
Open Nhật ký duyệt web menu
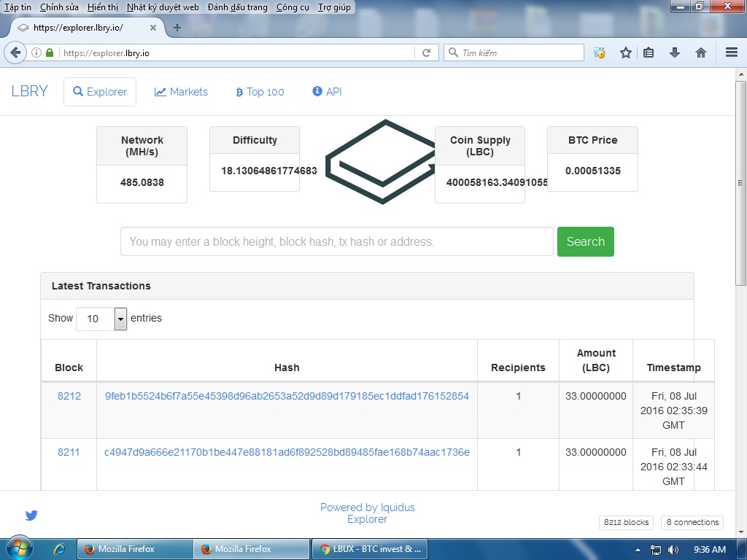pyautogui.click(x=163, y=7)
